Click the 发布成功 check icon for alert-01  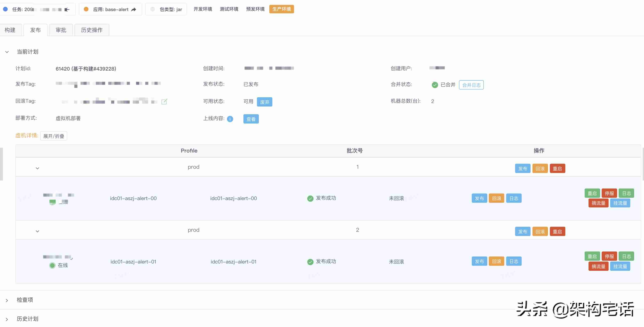[310, 262]
